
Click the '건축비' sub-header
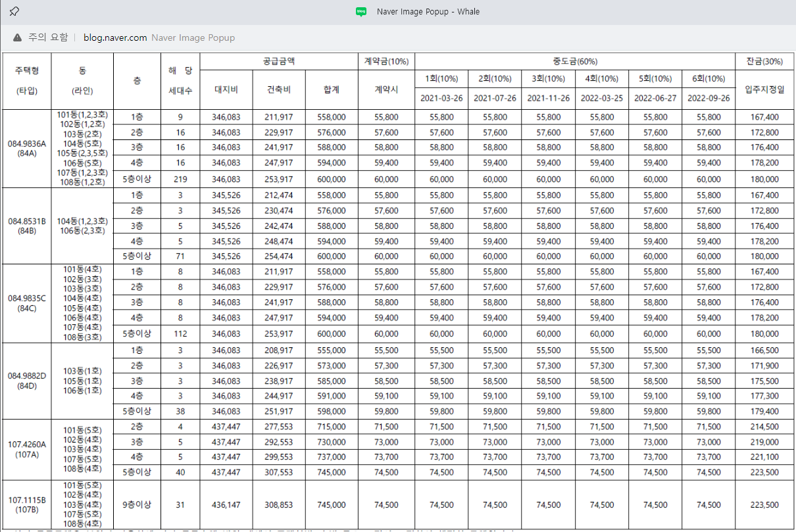279,89
